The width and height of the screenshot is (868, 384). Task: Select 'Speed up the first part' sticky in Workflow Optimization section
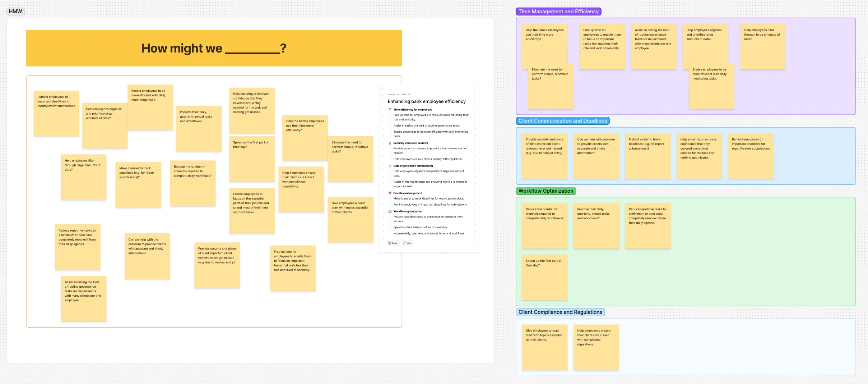coord(544,278)
